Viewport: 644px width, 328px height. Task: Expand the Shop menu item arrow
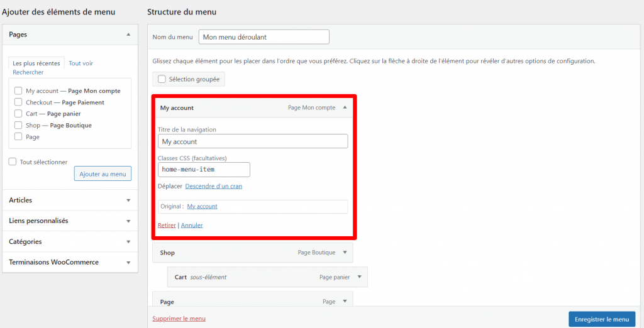pos(345,253)
